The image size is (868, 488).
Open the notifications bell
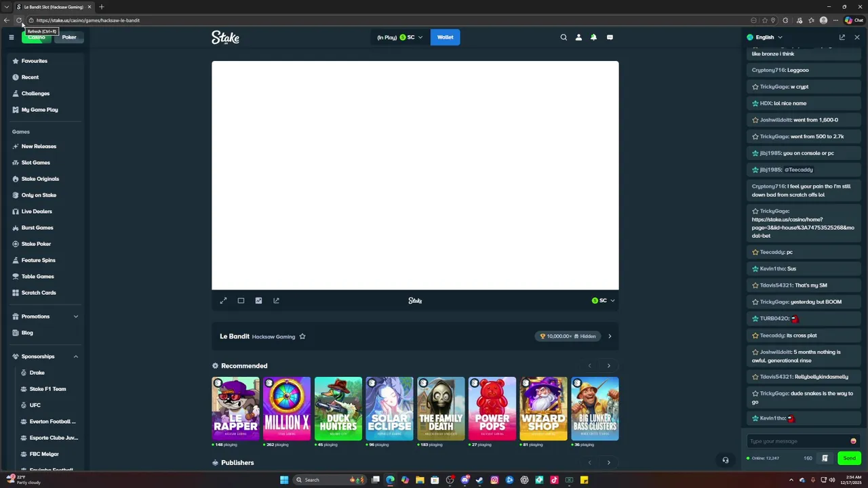[x=593, y=37]
